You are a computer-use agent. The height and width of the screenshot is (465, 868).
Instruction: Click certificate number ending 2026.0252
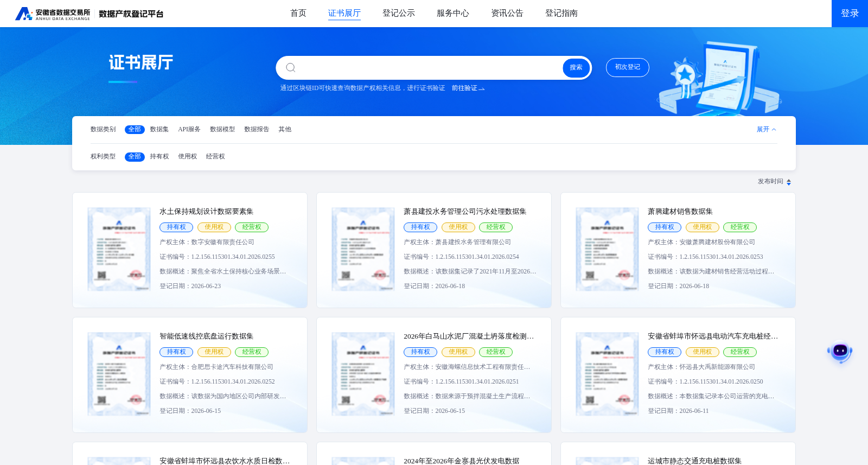coord(217,381)
